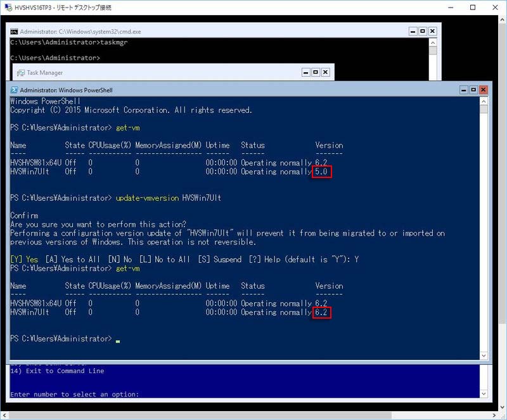Click the '[L] No to All' option text
This screenshot has height=420, width=507.
coord(165,259)
